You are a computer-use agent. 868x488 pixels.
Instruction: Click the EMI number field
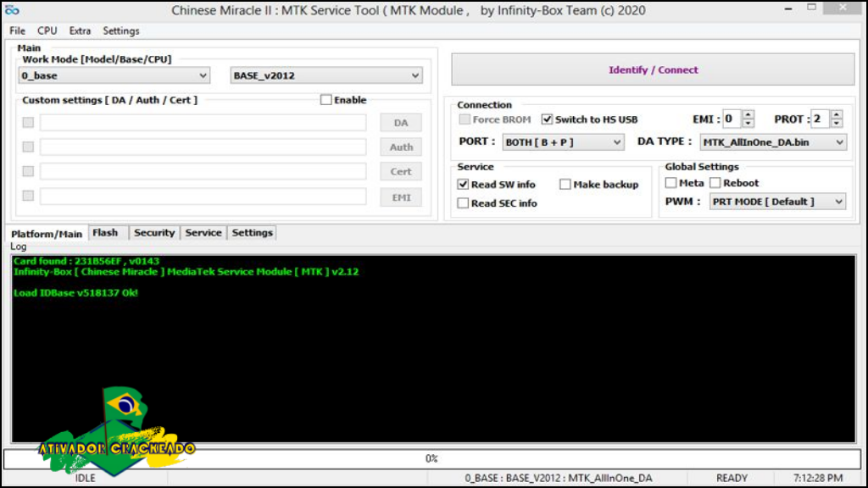tap(732, 119)
